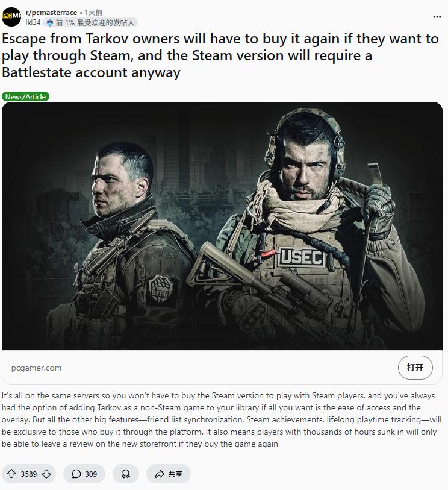Give an award with the award icon
The image size is (448, 490).
pyautogui.click(x=125, y=474)
